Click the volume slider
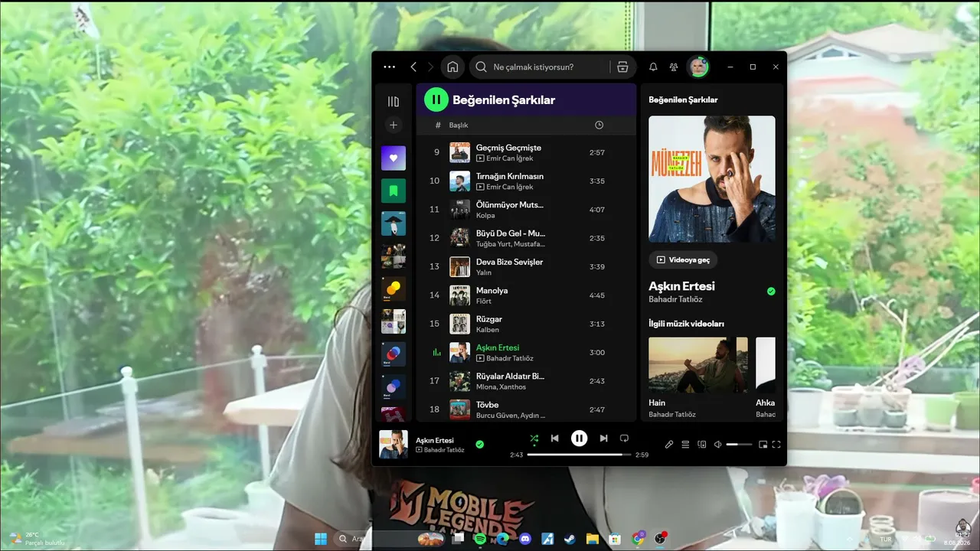Viewport: 980px width, 551px height. [x=740, y=444]
